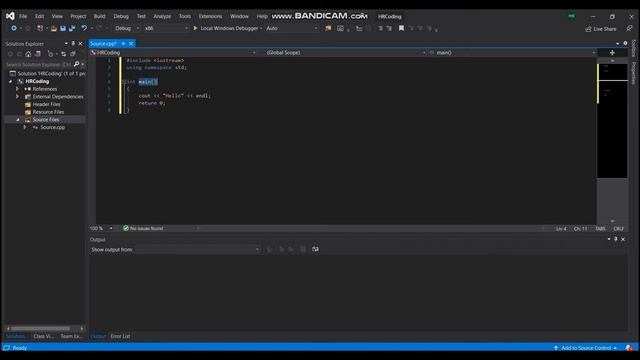The width and height of the screenshot is (640, 360).
Task: Toggle a bookmark with the bookmark icon
Action: [x=401, y=28]
